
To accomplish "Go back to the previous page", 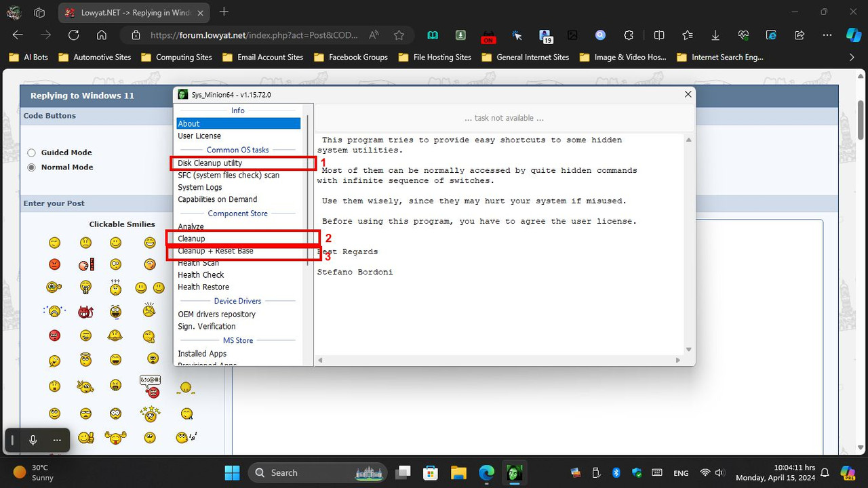I will 18,35.
